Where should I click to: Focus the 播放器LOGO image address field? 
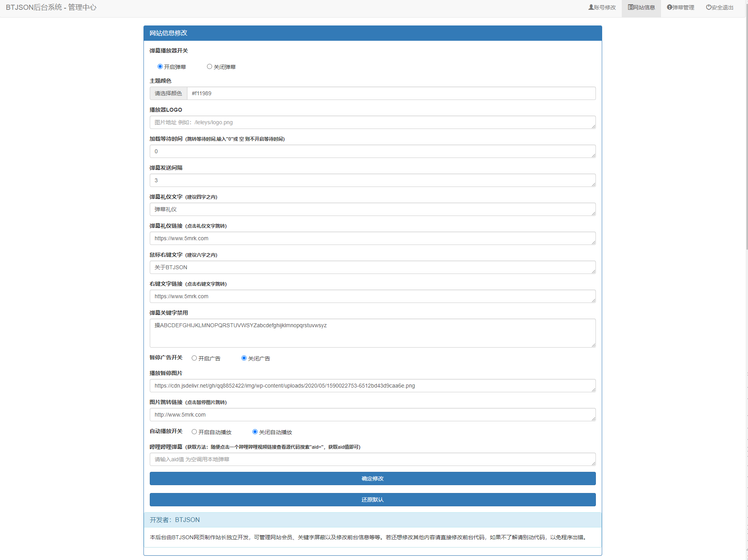point(372,122)
